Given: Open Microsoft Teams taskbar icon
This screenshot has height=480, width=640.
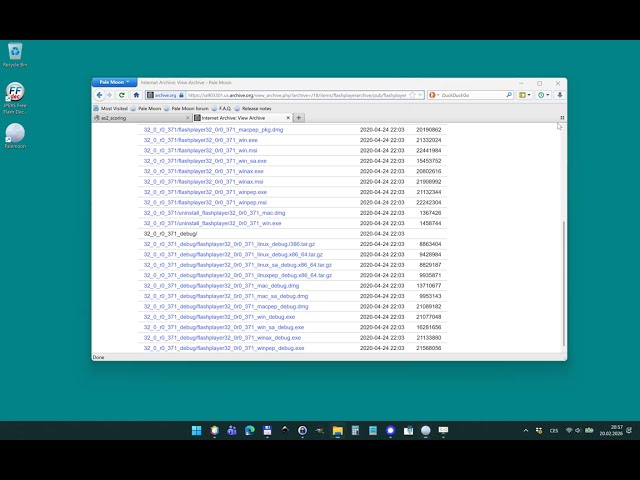Looking at the screenshot, I should point(232,430).
